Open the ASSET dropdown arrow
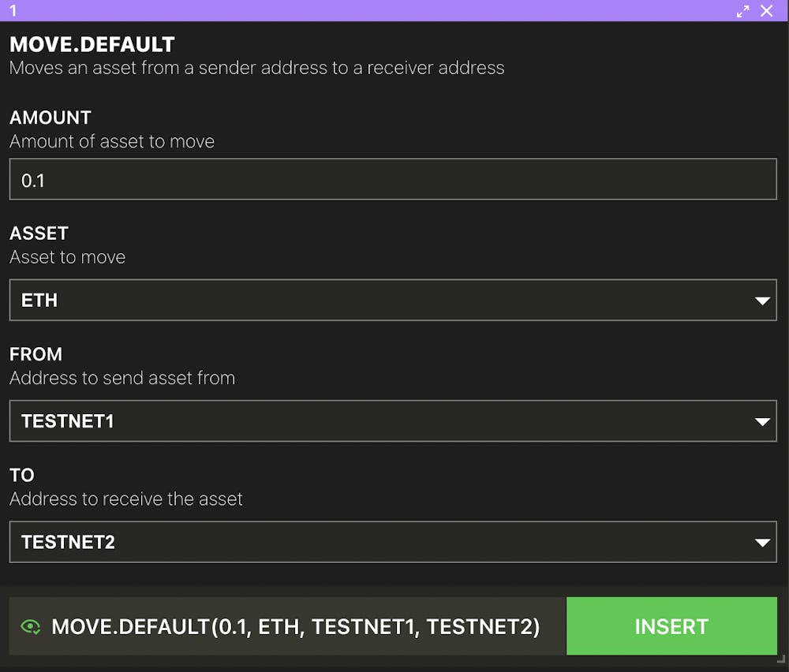The height and width of the screenshot is (672, 789). coord(762,301)
